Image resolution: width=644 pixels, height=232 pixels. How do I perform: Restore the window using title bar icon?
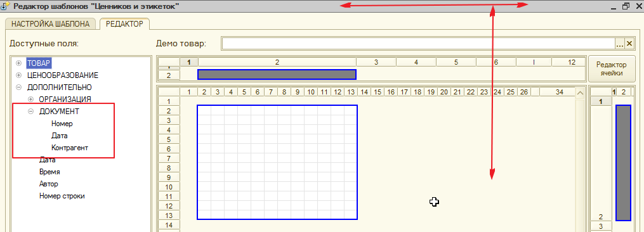626,6
